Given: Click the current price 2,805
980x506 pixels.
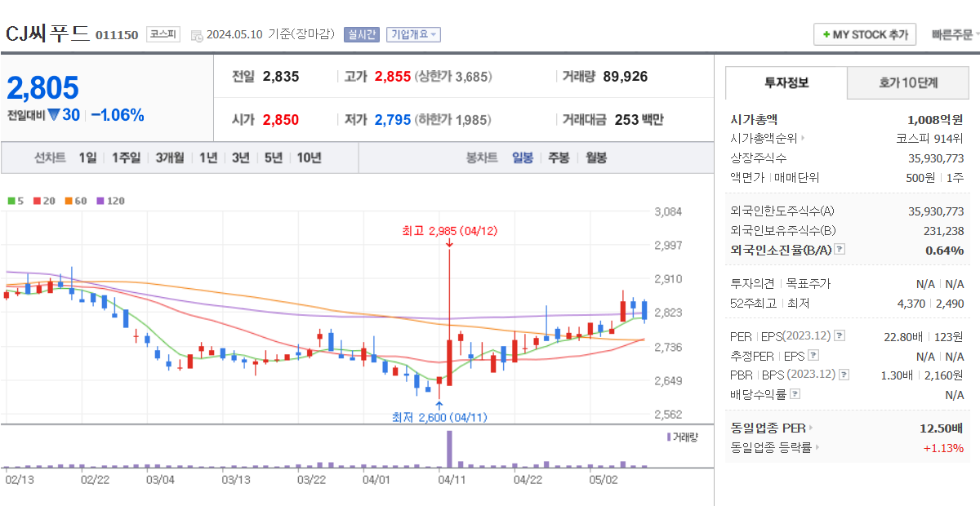Looking at the screenshot, I should point(43,87).
